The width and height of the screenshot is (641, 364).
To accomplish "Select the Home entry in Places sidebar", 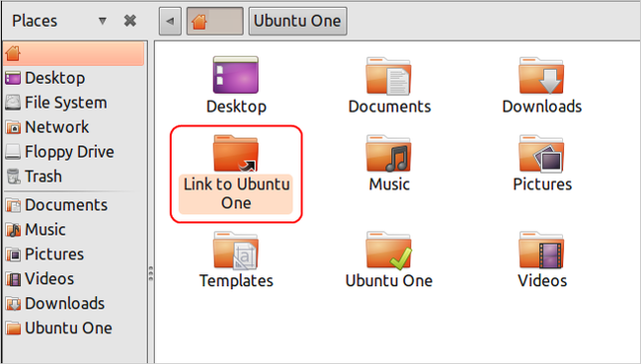I will 74,53.
